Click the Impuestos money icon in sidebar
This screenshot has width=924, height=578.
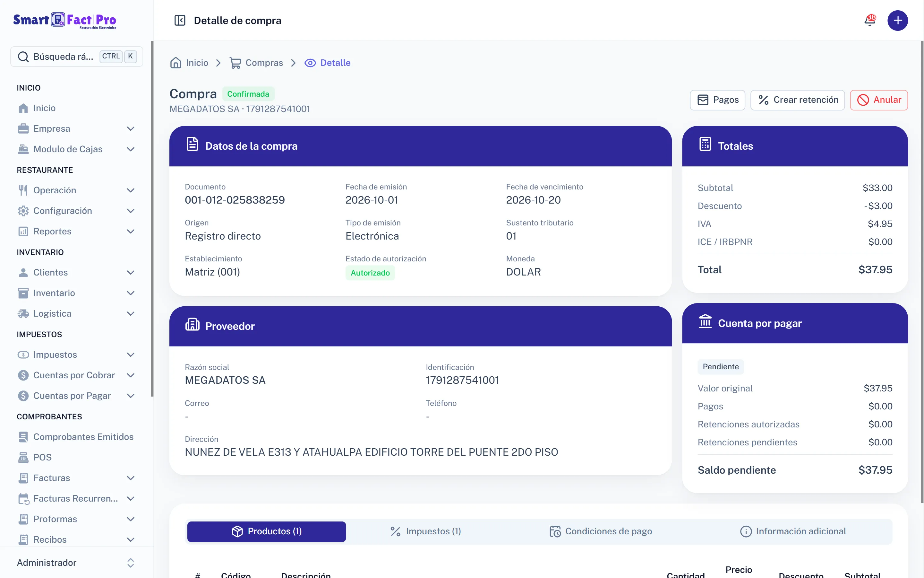[x=23, y=355]
